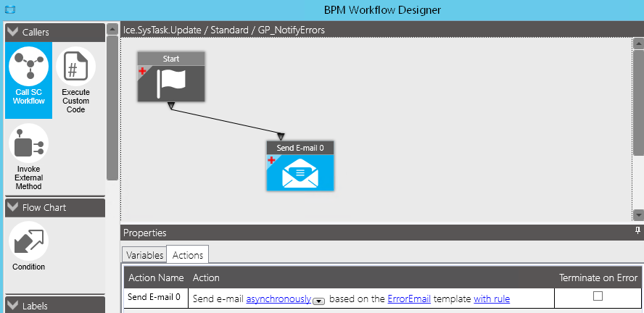This screenshot has width=644, height=313.
Task: Expand the Labels section
Action: pyautogui.click(x=13, y=306)
